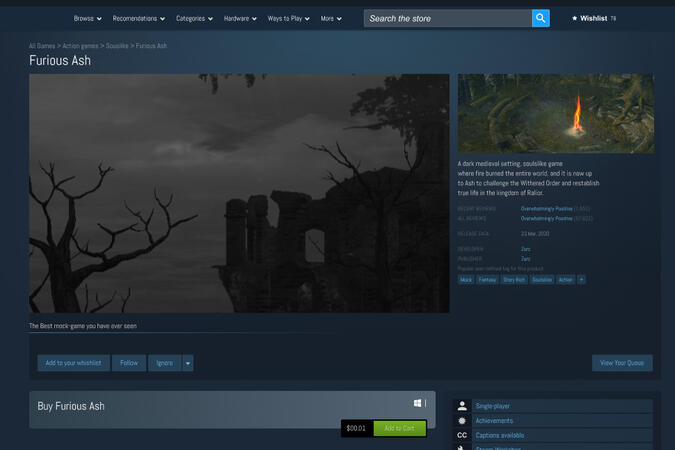Screen dimensions: 675x450
Task: Add Furious Ash to Cart
Action: (399, 428)
